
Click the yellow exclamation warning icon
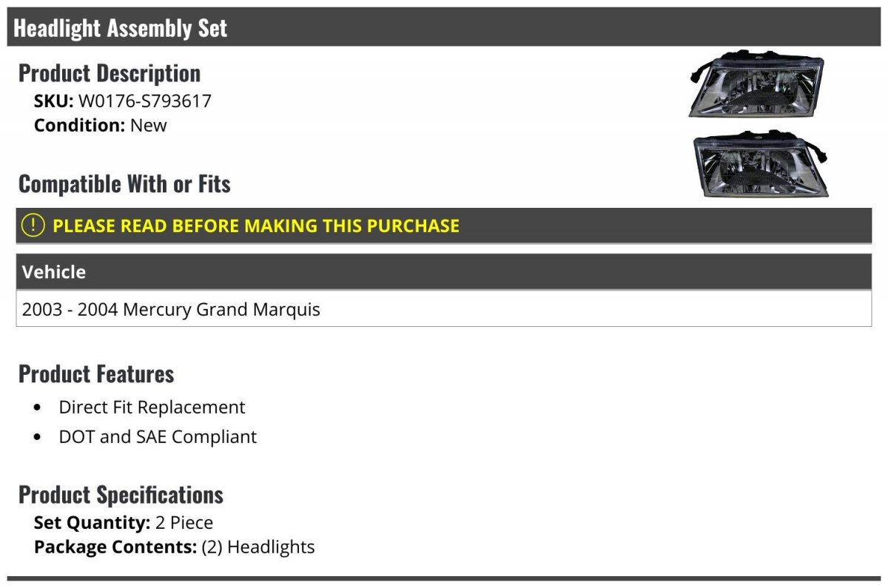pyautogui.click(x=33, y=226)
